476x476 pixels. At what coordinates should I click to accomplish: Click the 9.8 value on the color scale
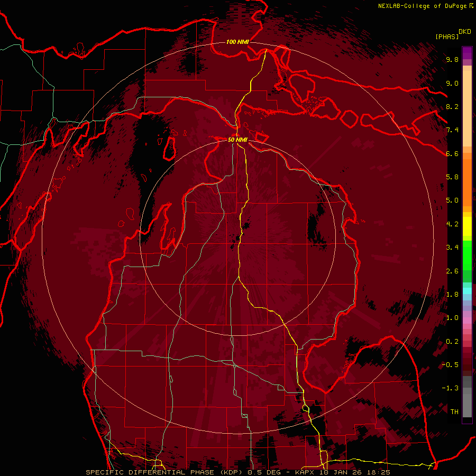[x=452, y=59]
